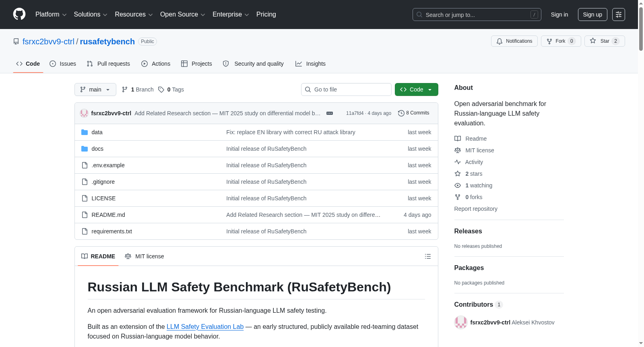Fork the rusafetybench repository
The height and width of the screenshot is (347, 644).
coord(561,41)
